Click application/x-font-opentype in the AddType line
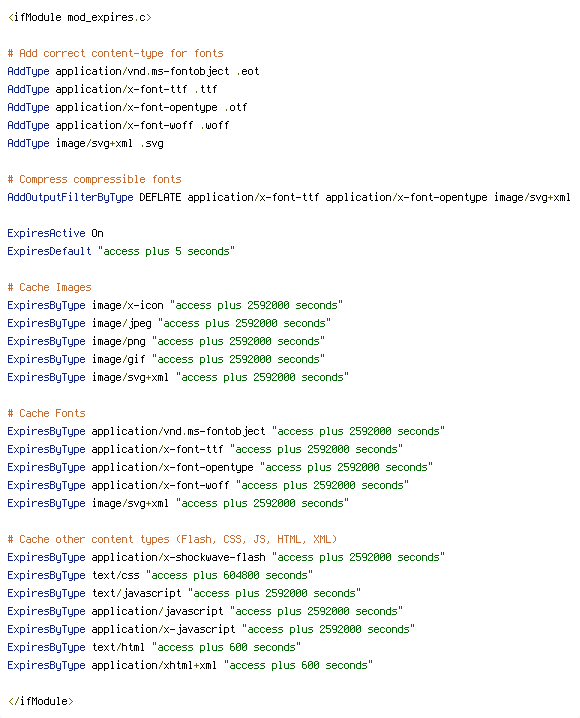 tap(136, 108)
